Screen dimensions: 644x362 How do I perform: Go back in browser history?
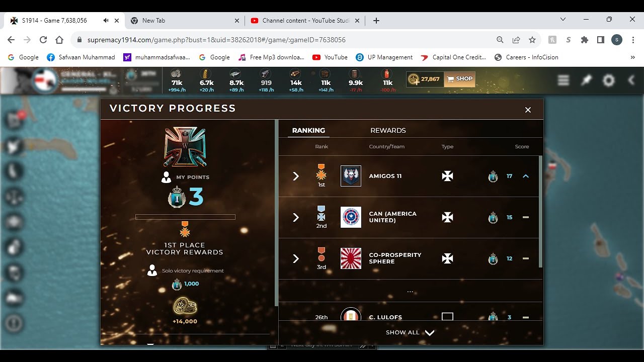(11, 40)
